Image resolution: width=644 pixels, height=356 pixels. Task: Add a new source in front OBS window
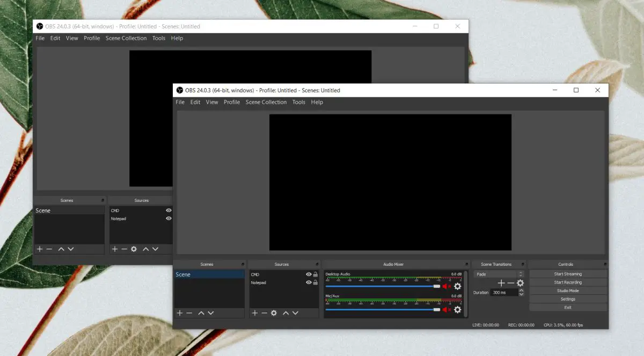coord(255,313)
